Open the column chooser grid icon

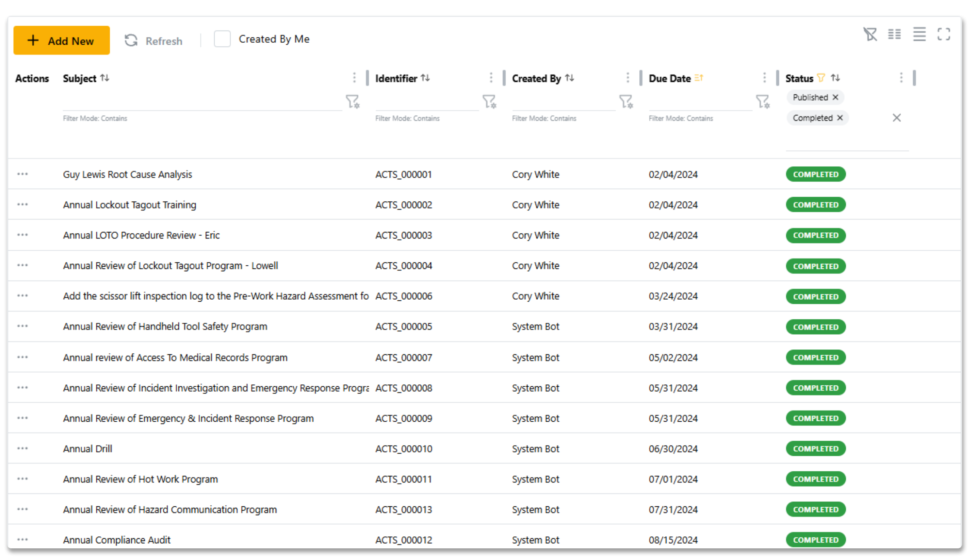[x=894, y=35]
